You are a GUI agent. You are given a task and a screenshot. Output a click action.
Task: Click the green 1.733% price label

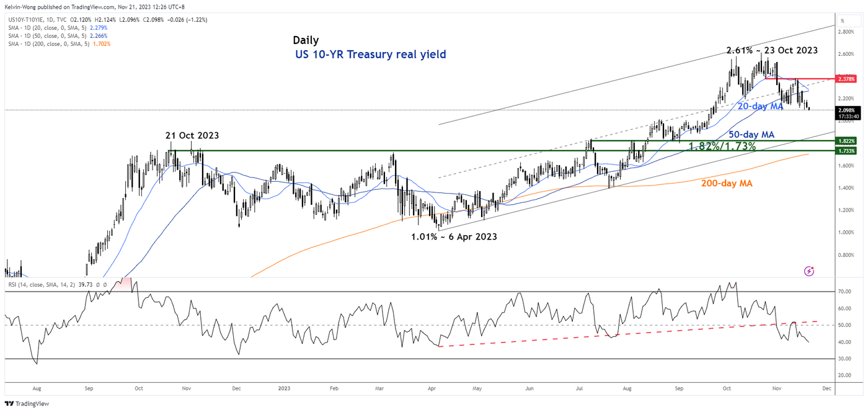click(846, 151)
